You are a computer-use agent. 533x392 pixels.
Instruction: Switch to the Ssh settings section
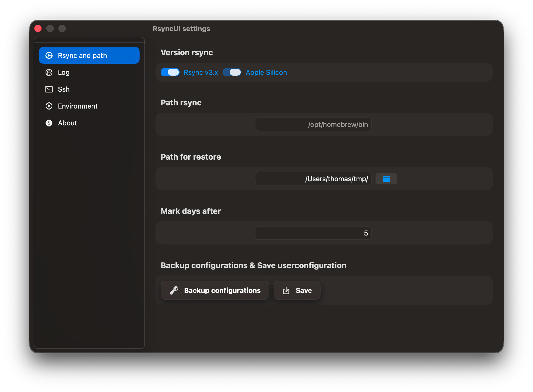coord(64,89)
